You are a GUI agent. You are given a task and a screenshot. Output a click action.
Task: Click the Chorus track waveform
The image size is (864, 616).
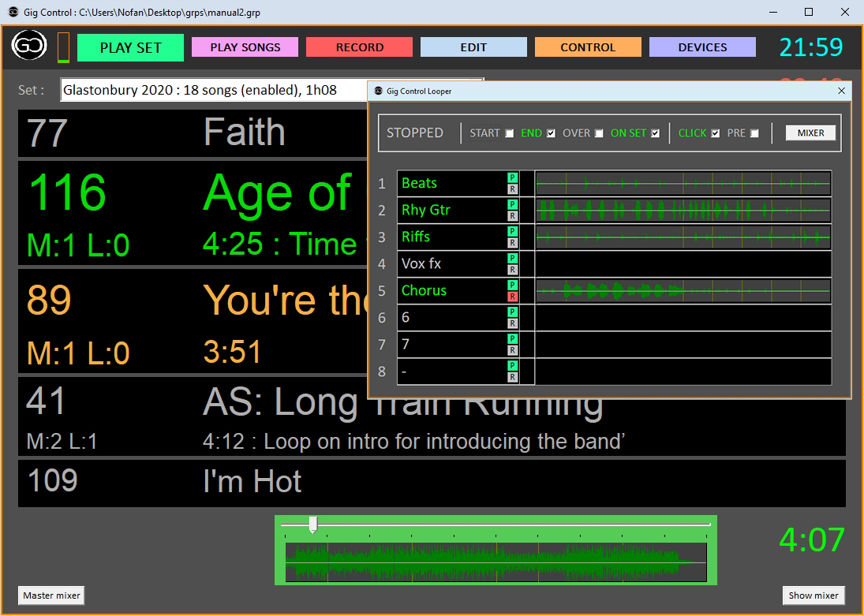(683, 290)
